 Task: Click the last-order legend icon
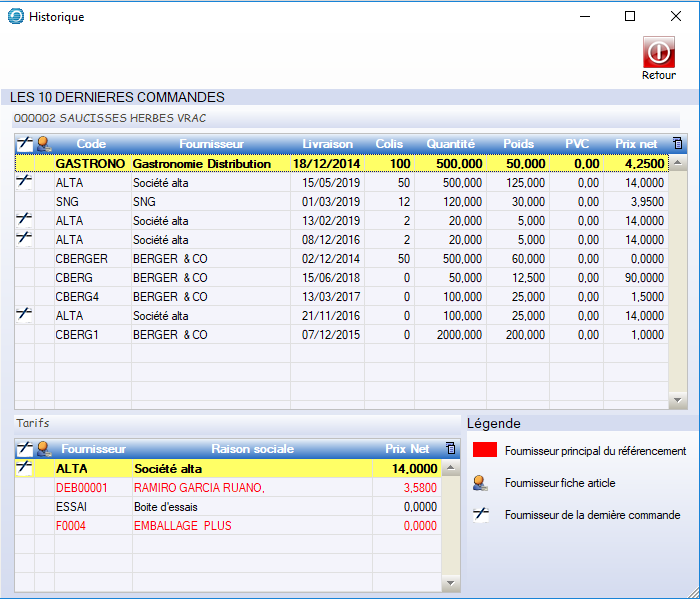pyautogui.click(x=481, y=515)
